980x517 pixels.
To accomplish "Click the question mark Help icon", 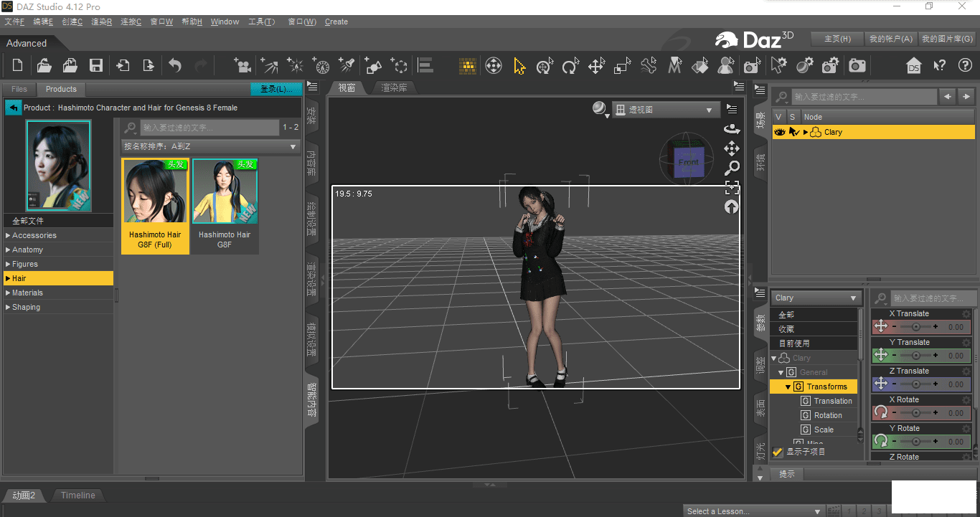I will 965,66.
